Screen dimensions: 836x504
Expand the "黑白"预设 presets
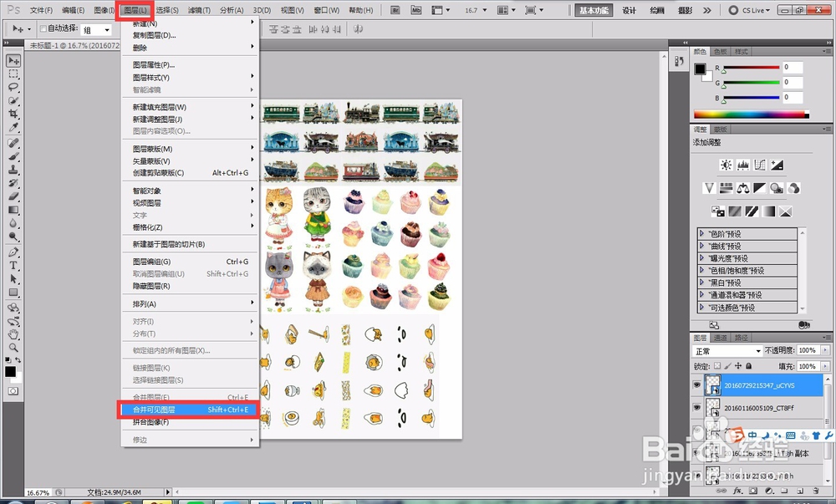pyautogui.click(x=701, y=283)
